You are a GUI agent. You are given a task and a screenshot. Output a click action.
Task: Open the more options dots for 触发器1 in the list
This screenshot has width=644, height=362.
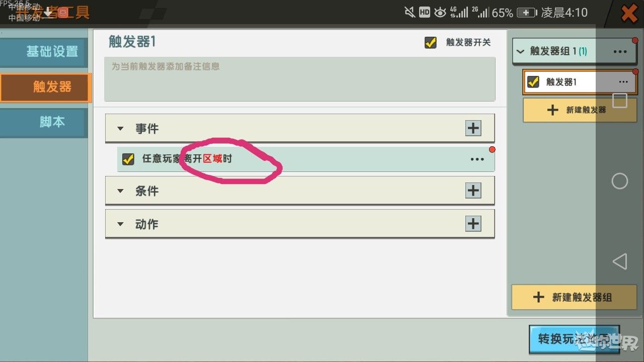coord(623,82)
